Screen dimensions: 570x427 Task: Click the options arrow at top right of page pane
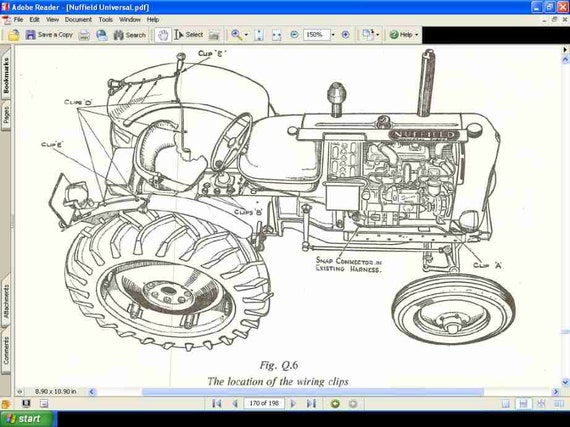click(x=565, y=49)
